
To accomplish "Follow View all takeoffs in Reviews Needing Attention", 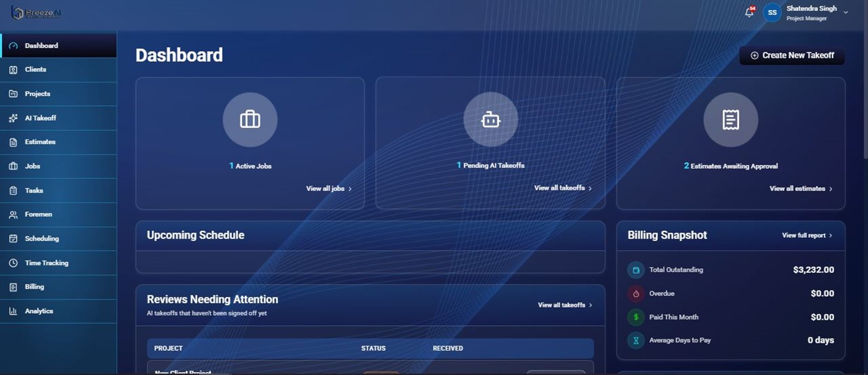I will pos(565,305).
